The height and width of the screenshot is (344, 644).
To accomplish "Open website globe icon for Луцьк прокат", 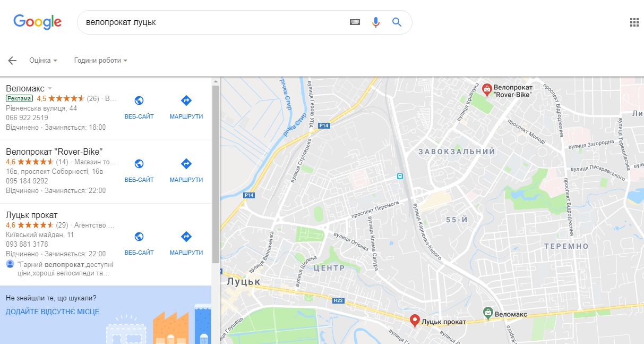I will (139, 237).
